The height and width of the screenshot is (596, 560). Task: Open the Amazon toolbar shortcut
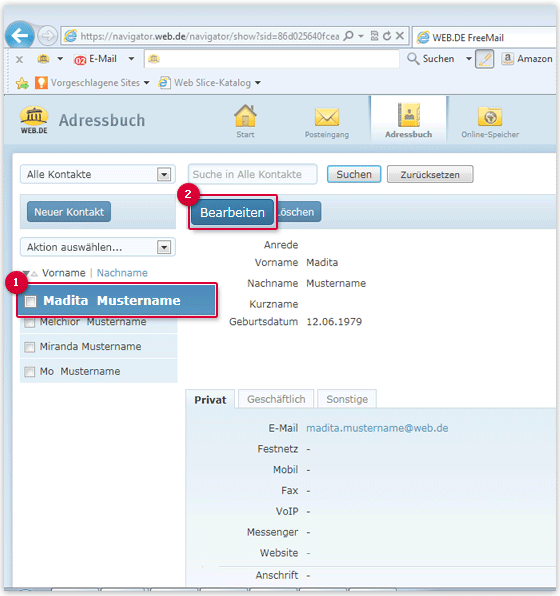coord(527,59)
